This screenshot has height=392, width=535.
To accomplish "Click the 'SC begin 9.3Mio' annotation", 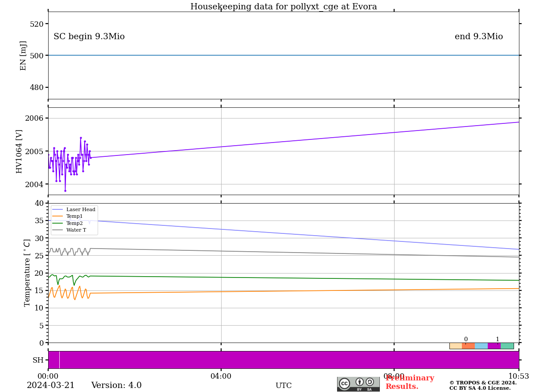I will coord(89,37).
